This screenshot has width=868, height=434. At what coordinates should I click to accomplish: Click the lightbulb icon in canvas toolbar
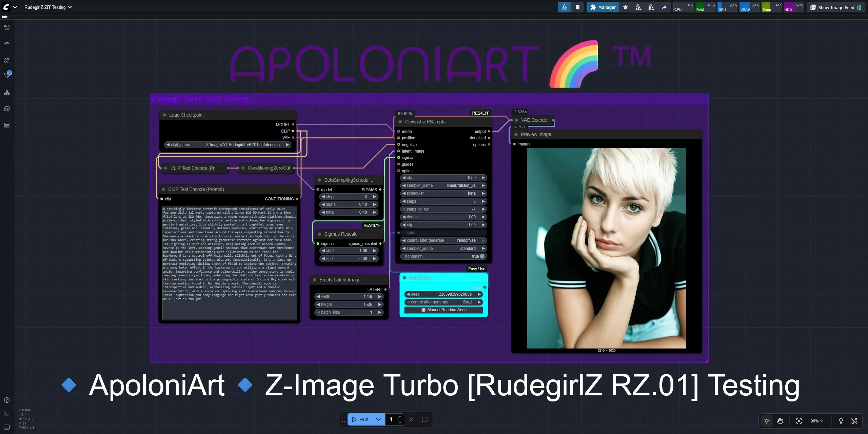841,421
